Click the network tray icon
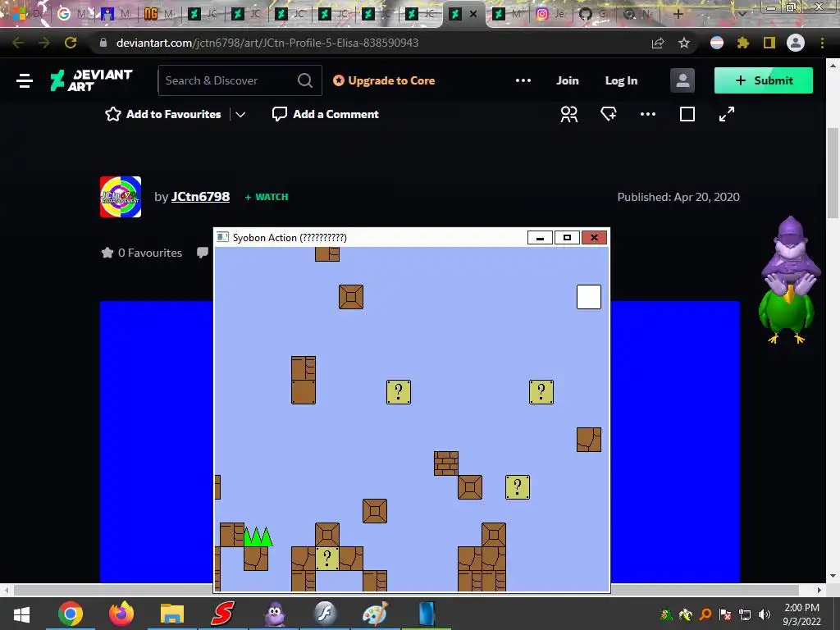The height and width of the screenshot is (630, 840). (x=745, y=614)
